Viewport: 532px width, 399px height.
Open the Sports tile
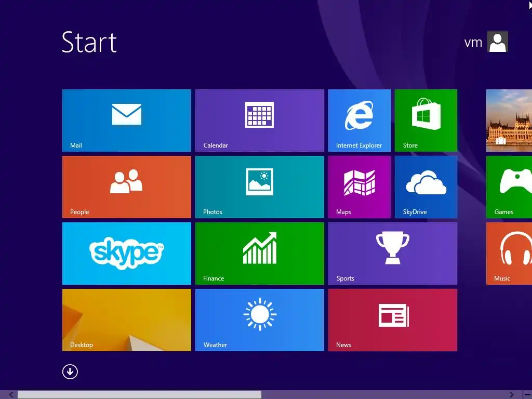pos(393,254)
